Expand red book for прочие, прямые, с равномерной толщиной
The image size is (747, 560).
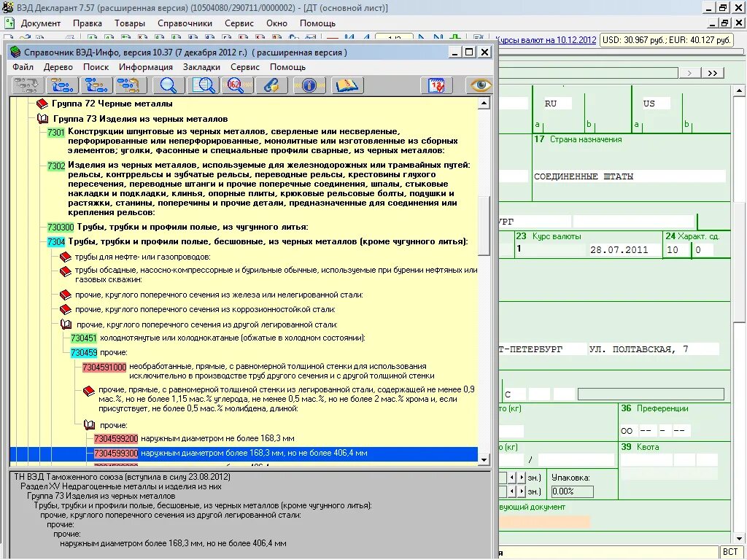(89, 391)
